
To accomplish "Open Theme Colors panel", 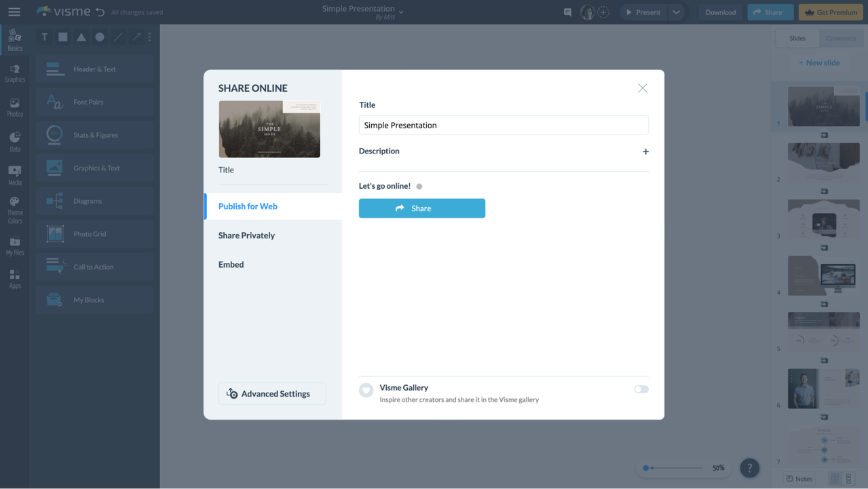I will [x=14, y=209].
